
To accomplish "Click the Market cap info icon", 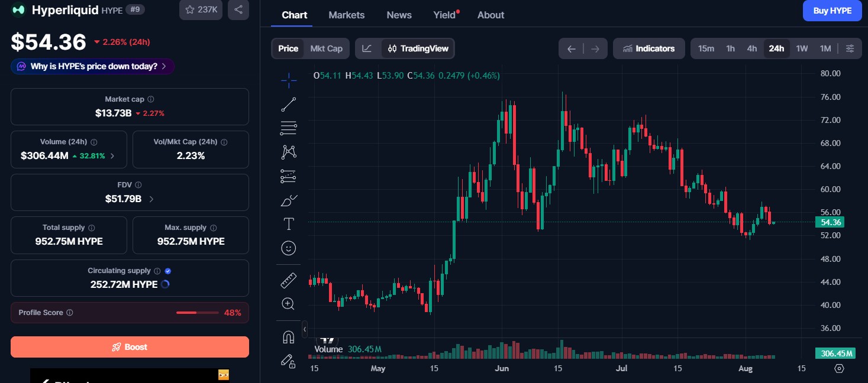I will click(x=150, y=99).
